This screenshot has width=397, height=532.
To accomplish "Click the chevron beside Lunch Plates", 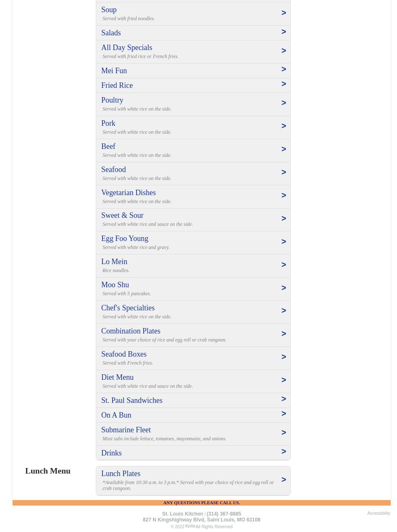I will (284, 480).
